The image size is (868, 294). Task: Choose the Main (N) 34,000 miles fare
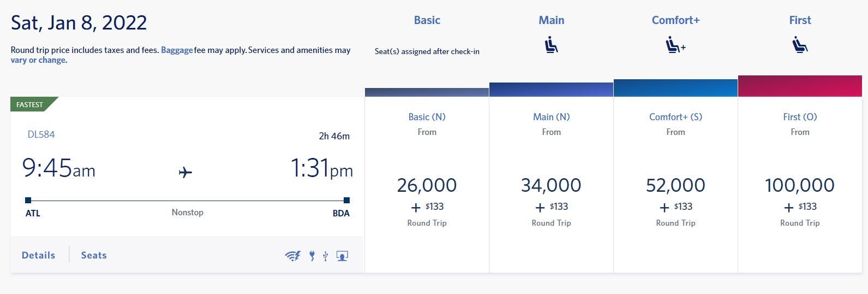[x=551, y=186]
